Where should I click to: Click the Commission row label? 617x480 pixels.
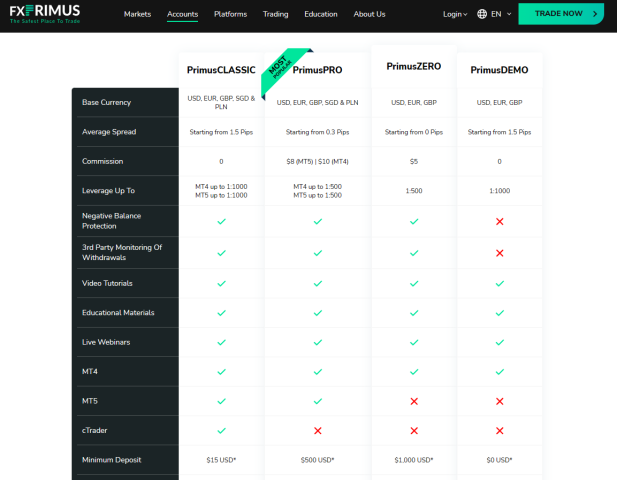pos(102,161)
